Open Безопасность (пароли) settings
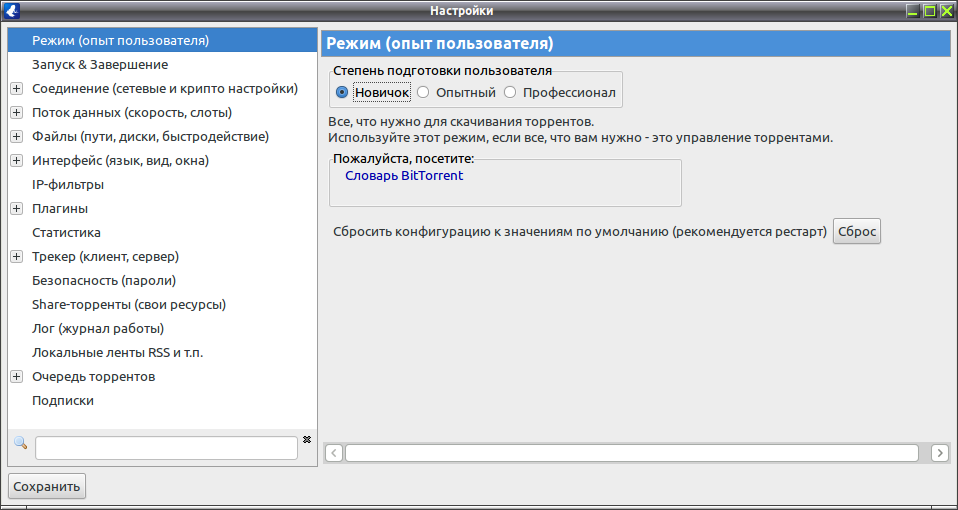Viewport: 958px width, 510px height. 104,281
